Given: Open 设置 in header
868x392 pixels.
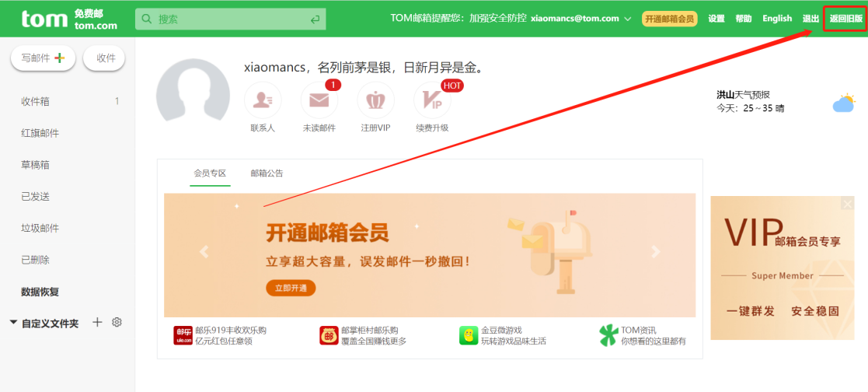Looking at the screenshot, I should point(716,19).
